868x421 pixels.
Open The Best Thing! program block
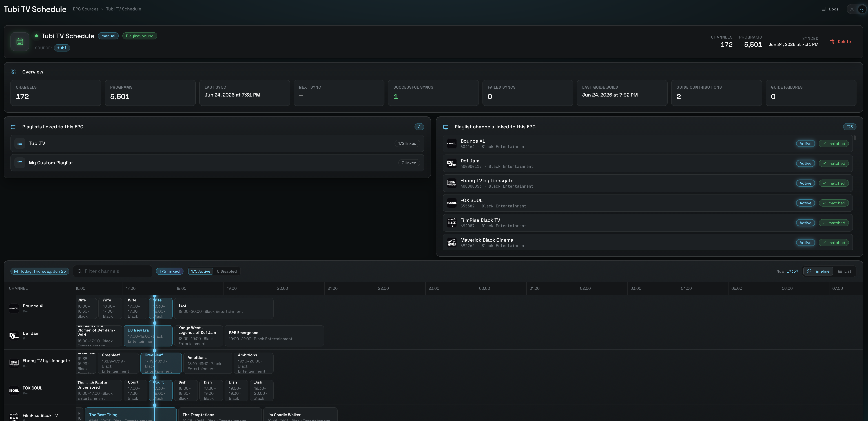(131, 414)
